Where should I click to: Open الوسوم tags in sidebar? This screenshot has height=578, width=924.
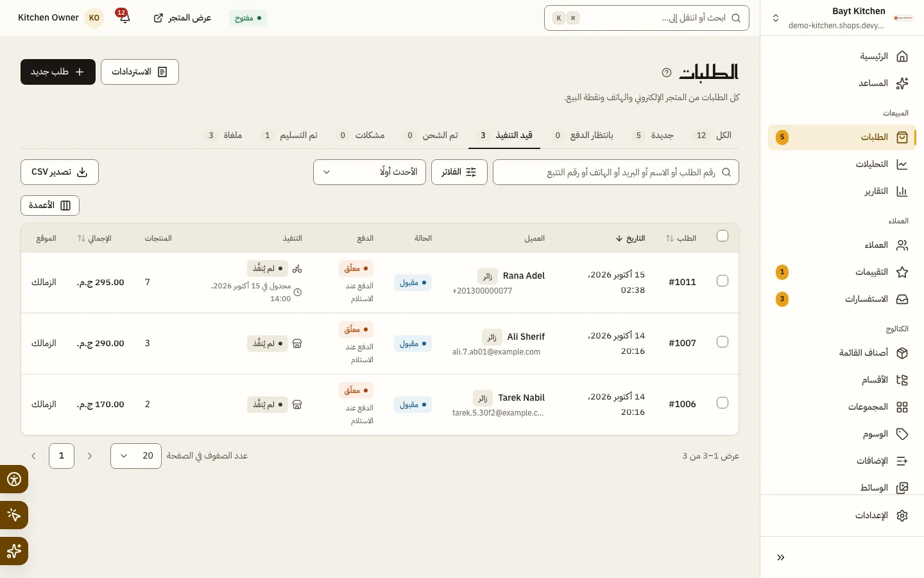(842, 434)
